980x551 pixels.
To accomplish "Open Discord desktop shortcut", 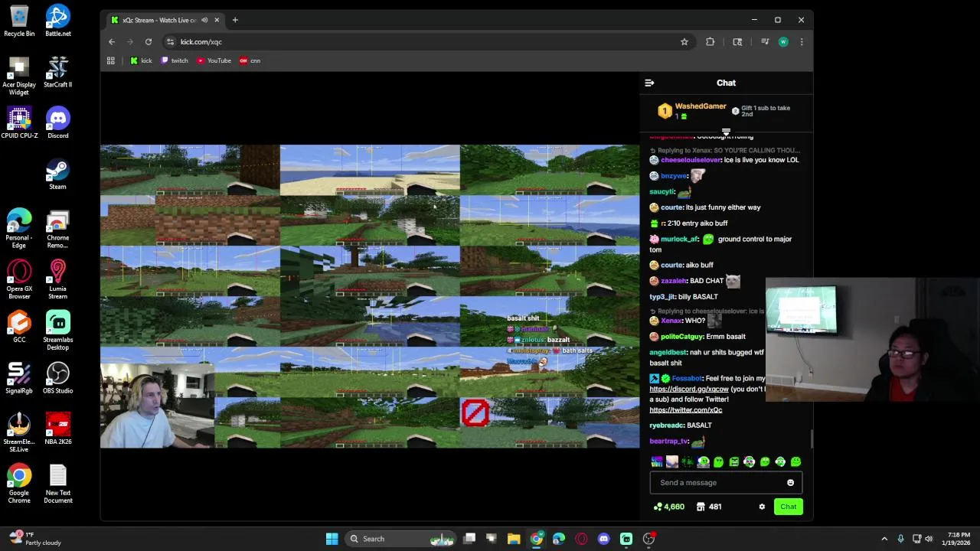I will click(58, 122).
